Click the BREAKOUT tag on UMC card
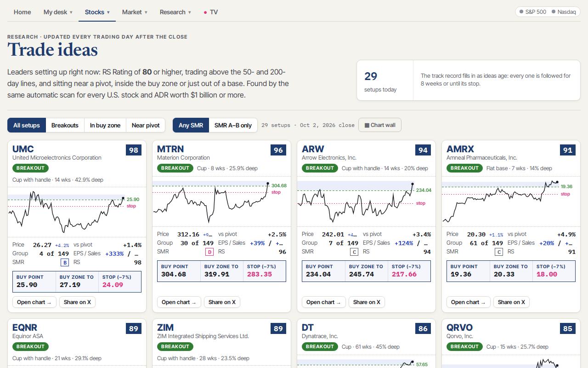Viewport: 588px width, 368px height. coord(30,168)
